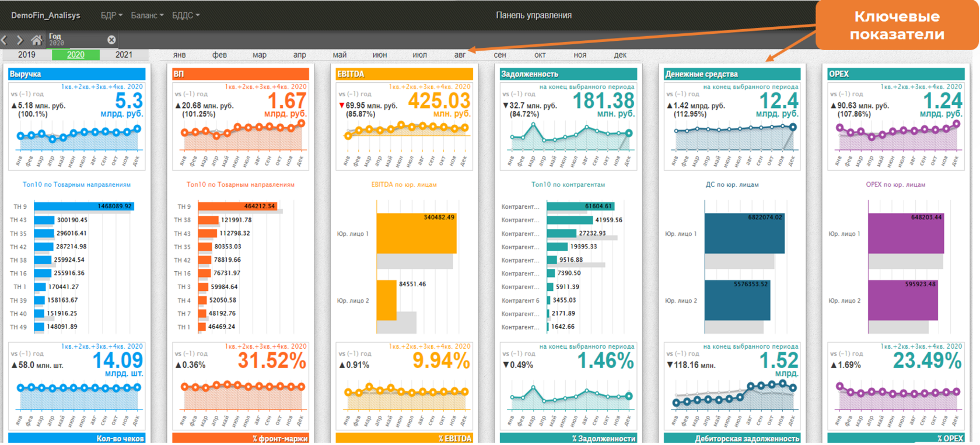Go forward with the right arrow icon
Image resolution: width=980 pixels, height=445 pixels.
point(20,40)
